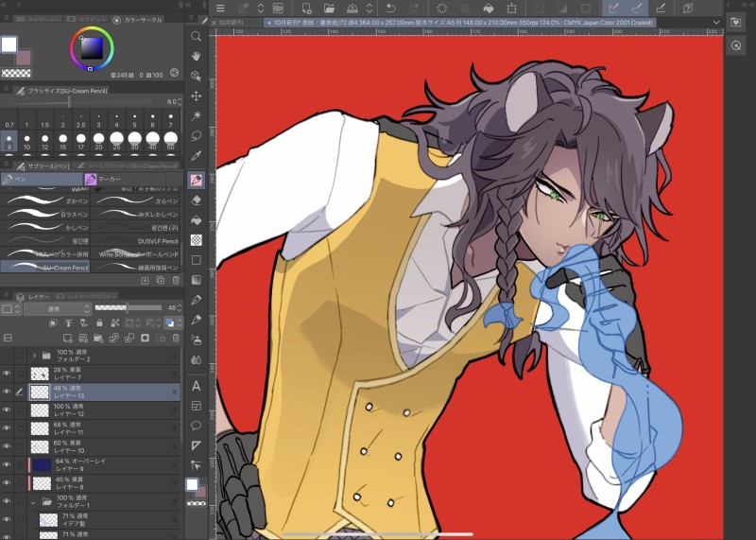
Task: Delete layer with trash icon in layer panel
Action: pos(176,339)
